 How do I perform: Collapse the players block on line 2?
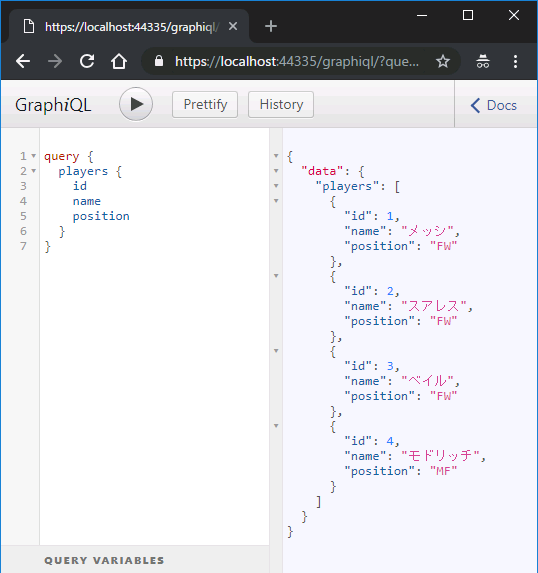point(34,171)
